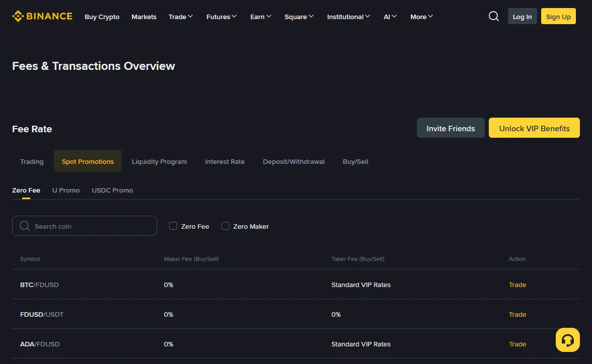Click the 0% taker fee for FDUSD/USDT
592x364 pixels.
click(336, 314)
